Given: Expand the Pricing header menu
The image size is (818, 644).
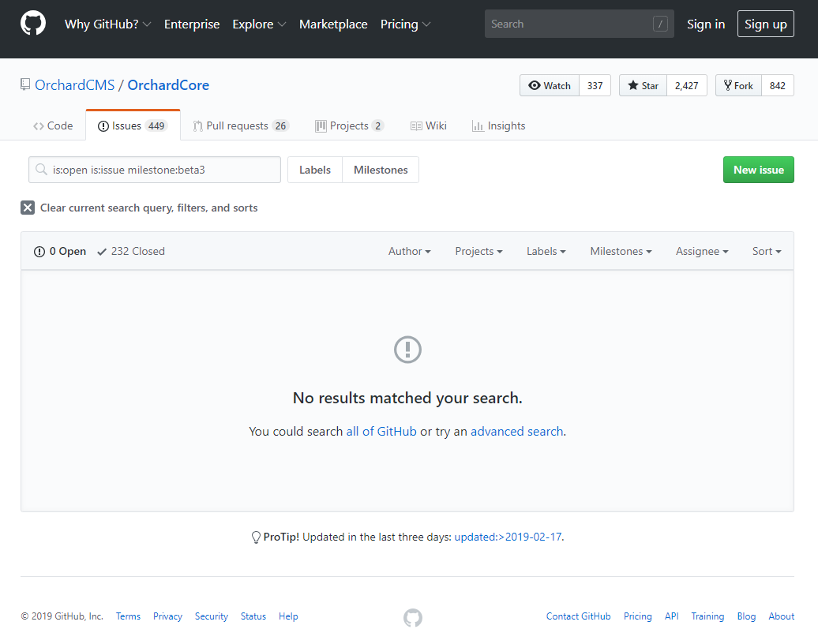Looking at the screenshot, I should pos(405,24).
